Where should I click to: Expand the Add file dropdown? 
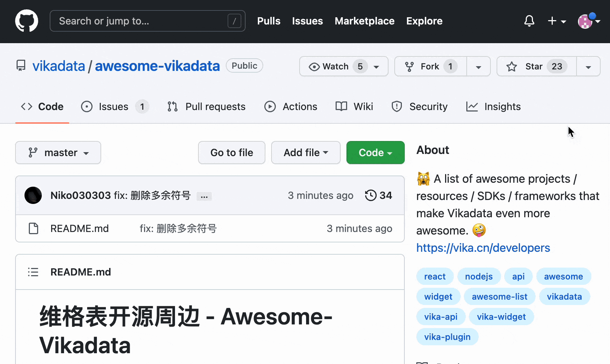click(x=305, y=153)
